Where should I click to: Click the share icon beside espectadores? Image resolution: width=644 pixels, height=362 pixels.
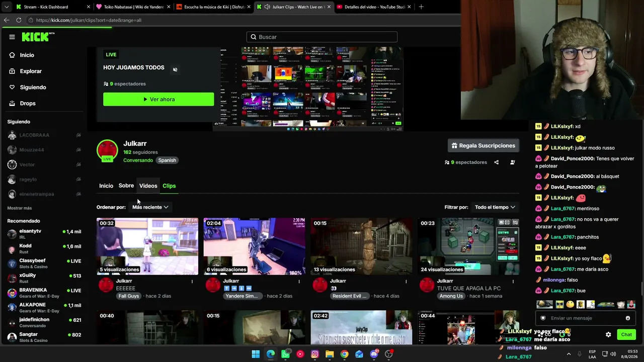(496, 162)
